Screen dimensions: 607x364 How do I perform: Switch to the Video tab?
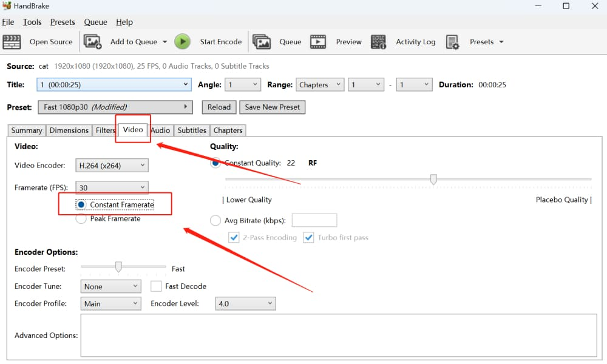(133, 130)
